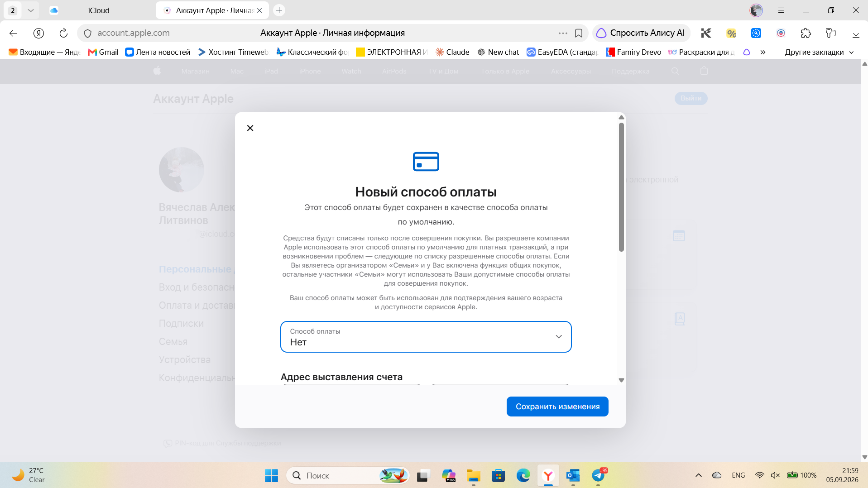
Task: Reload the Apple account page
Action: (x=63, y=33)
